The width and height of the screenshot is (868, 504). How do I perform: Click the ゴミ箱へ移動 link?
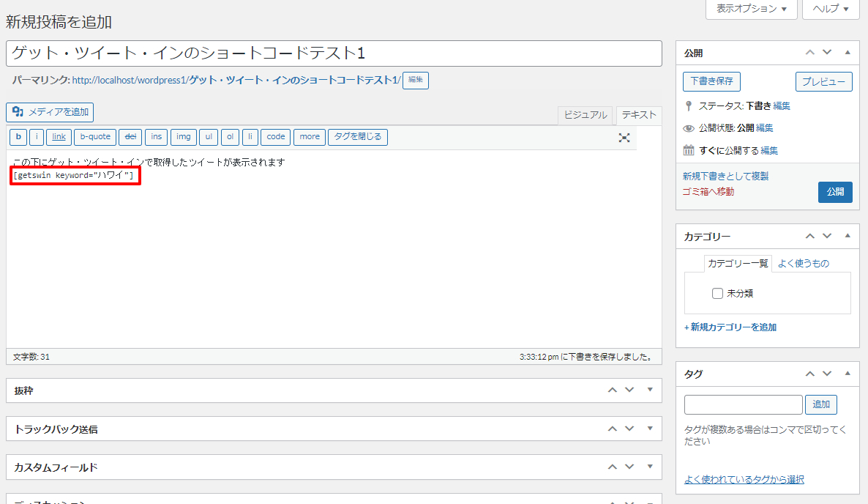tap(708, 192)
